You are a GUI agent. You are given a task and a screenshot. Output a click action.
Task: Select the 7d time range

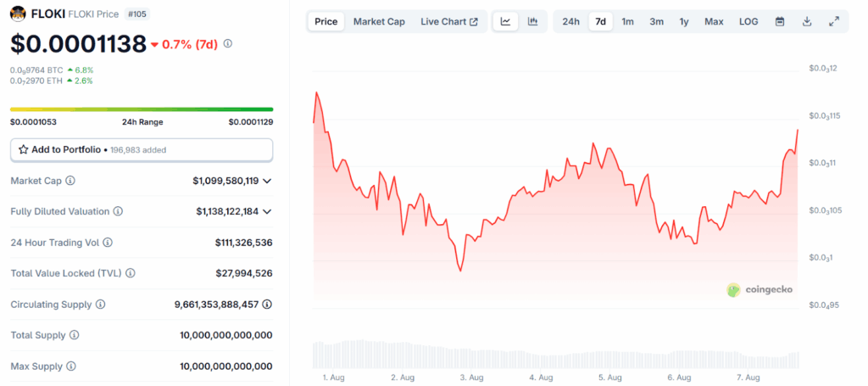tap(601, 21)
